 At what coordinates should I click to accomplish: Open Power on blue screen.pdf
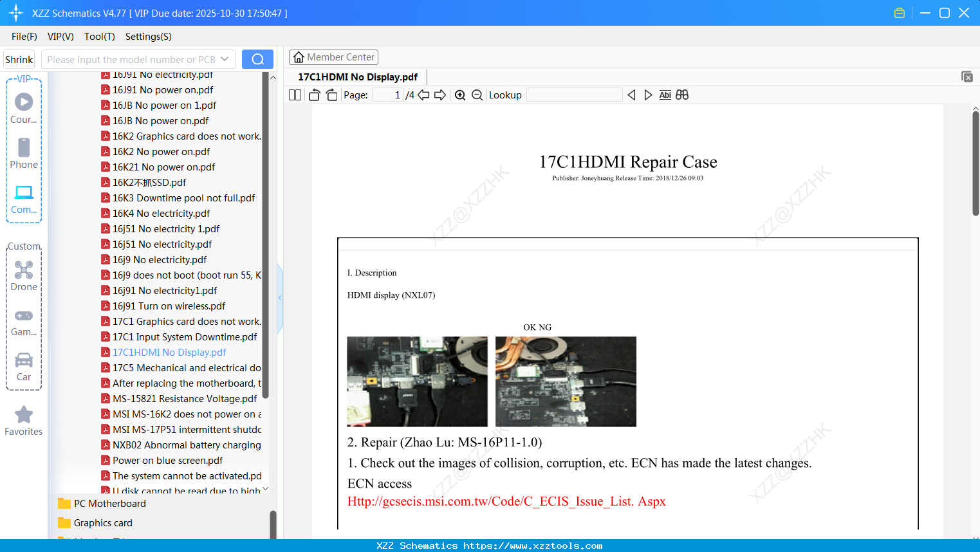[162, 461]
